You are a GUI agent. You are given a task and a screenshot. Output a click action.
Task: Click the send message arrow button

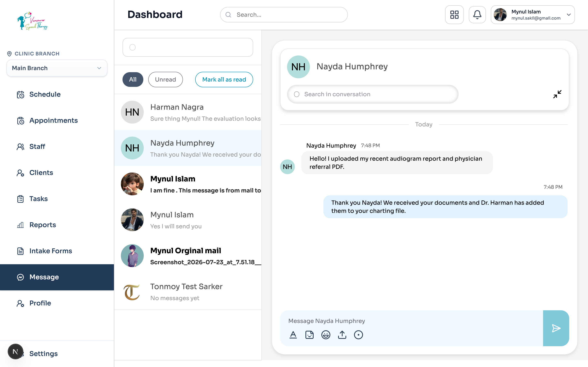pyautogui.click(x=556, y=328)
